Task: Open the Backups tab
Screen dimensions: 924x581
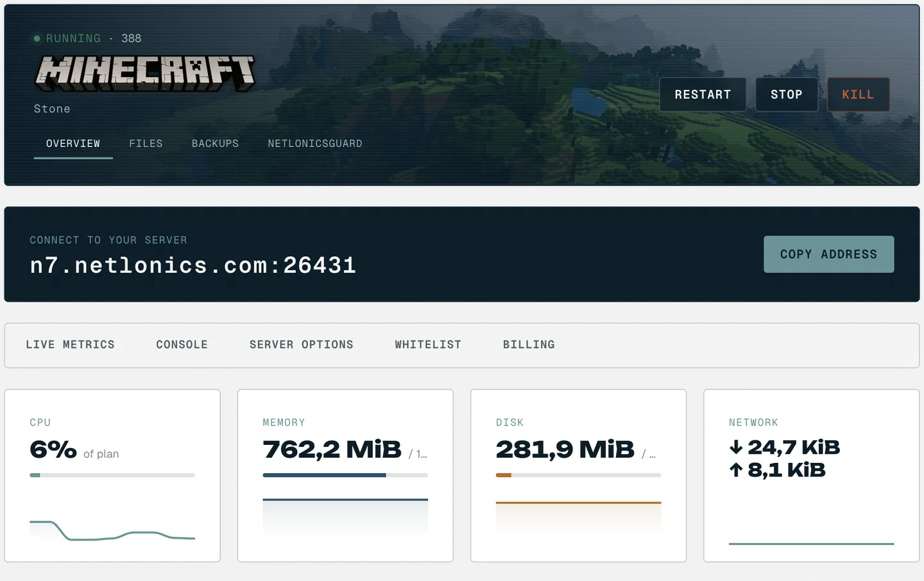Action: pyautogui.click(x=215, y=144)
